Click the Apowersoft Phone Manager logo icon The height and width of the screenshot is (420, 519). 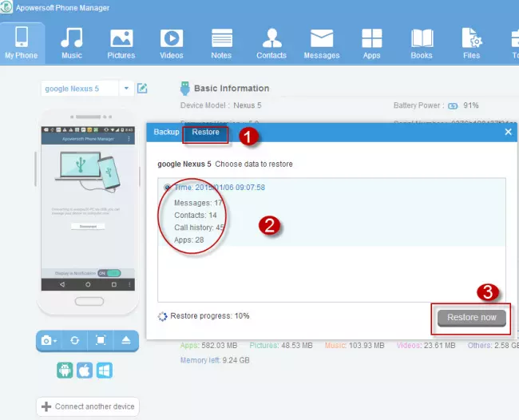(6, 7)
